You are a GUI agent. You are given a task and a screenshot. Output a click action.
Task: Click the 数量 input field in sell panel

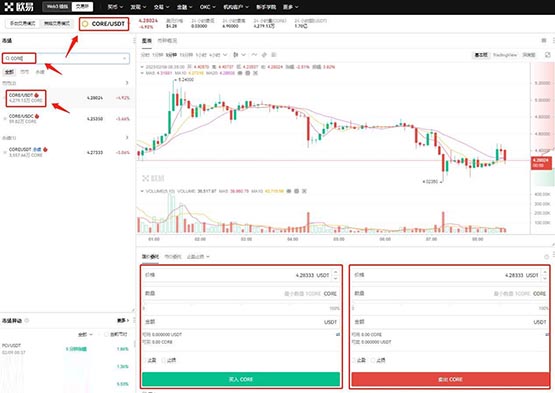[450, 294]
